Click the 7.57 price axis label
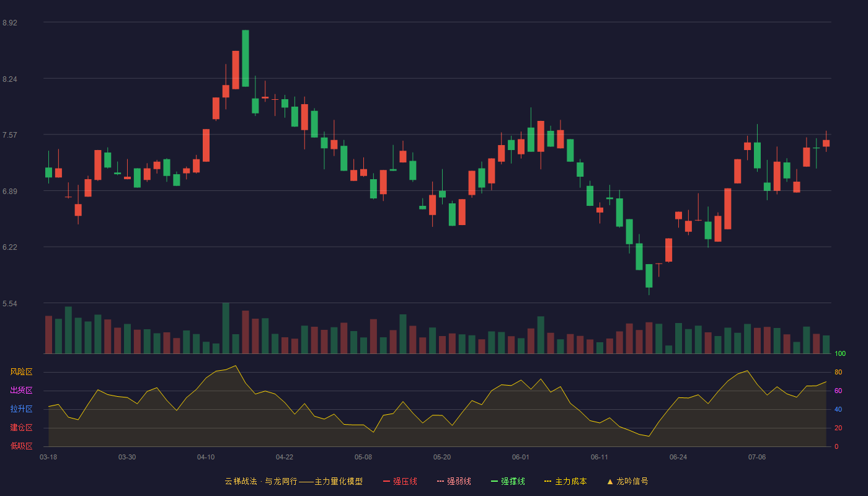 click(10, 135)
